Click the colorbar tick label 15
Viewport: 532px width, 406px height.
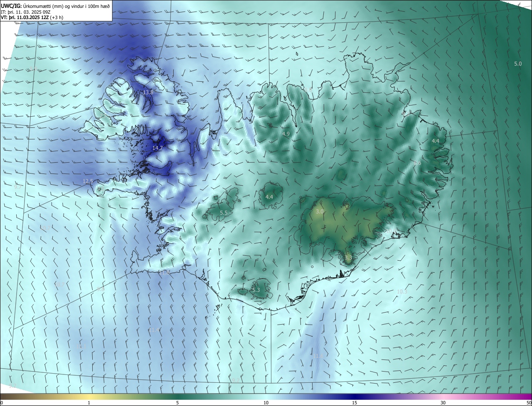click(x=355, y=403)
